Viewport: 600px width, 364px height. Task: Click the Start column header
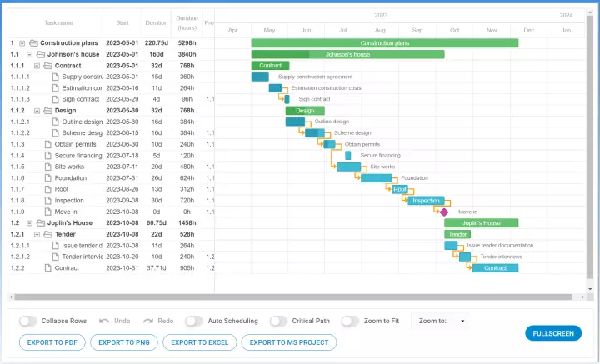click(122, 23)
